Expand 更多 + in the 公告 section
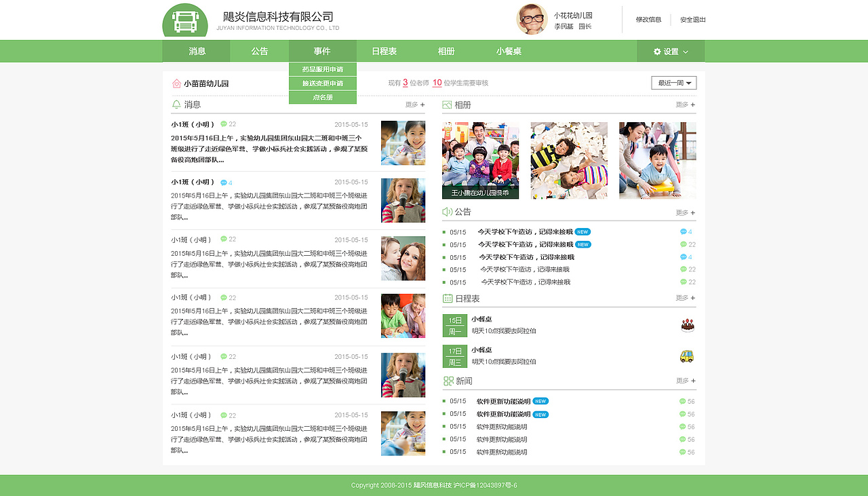 pyautogui.click(x=686, y=212)
